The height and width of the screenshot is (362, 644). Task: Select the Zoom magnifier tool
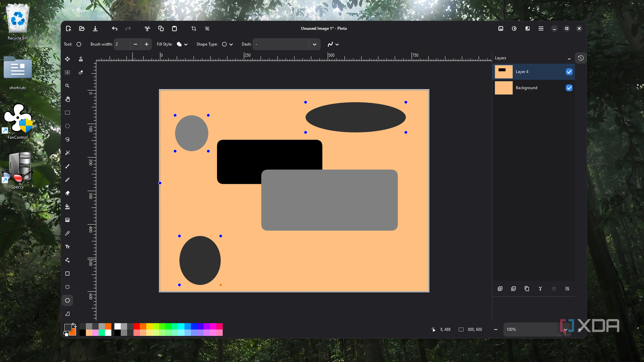(68, 86)
